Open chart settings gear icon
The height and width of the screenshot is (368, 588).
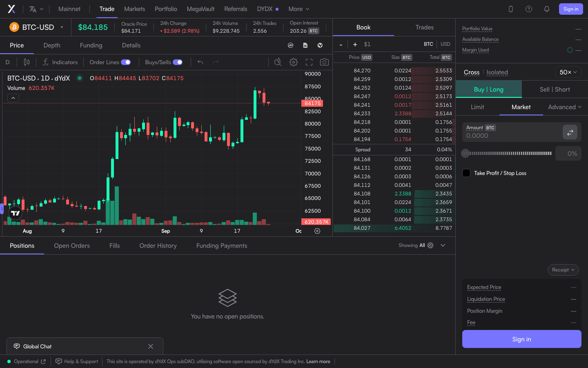(294, 62)
